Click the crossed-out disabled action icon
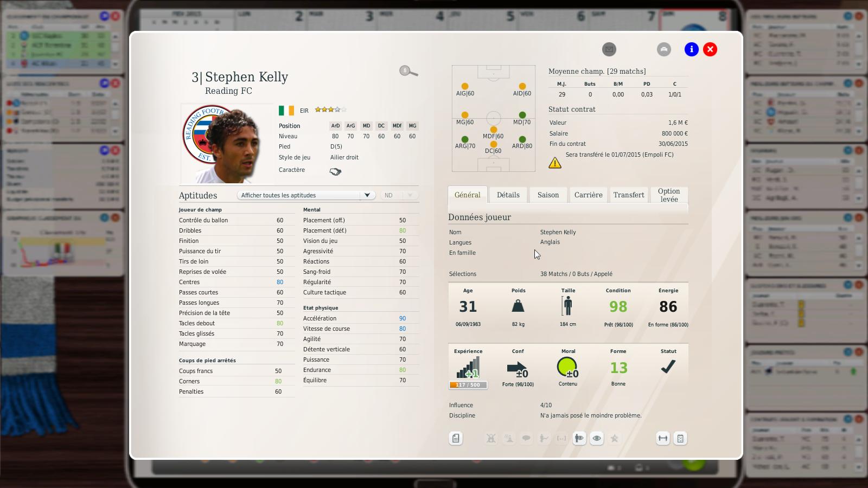This screenshot has height=488, width=868. click(491, 438)
